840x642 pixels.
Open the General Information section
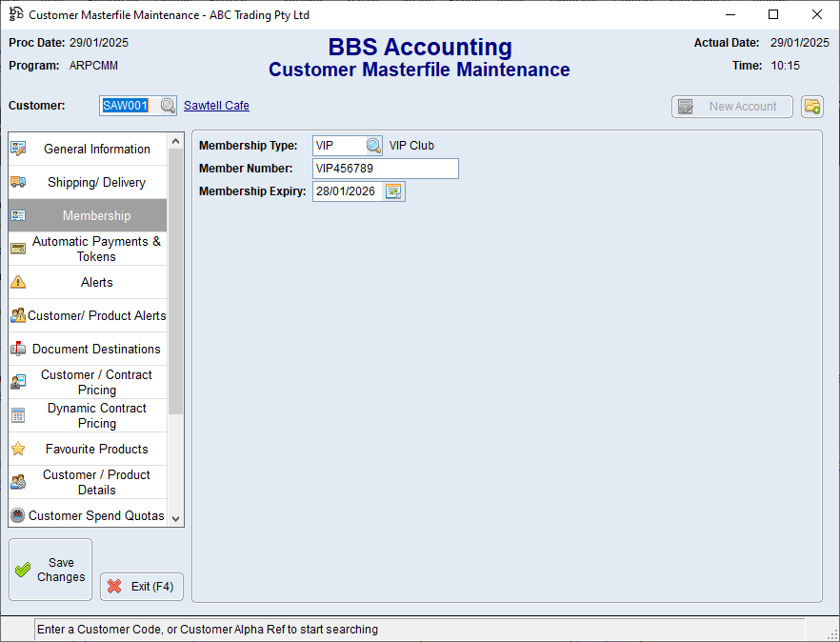[96, 149]
